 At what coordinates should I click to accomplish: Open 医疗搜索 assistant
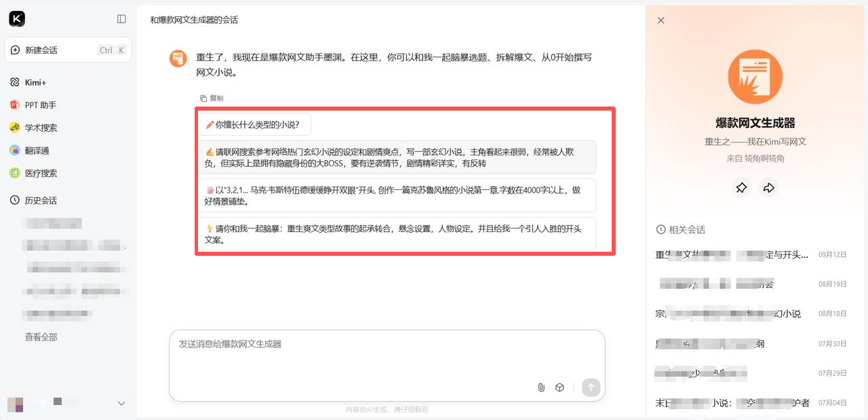(x=33, y=173)
